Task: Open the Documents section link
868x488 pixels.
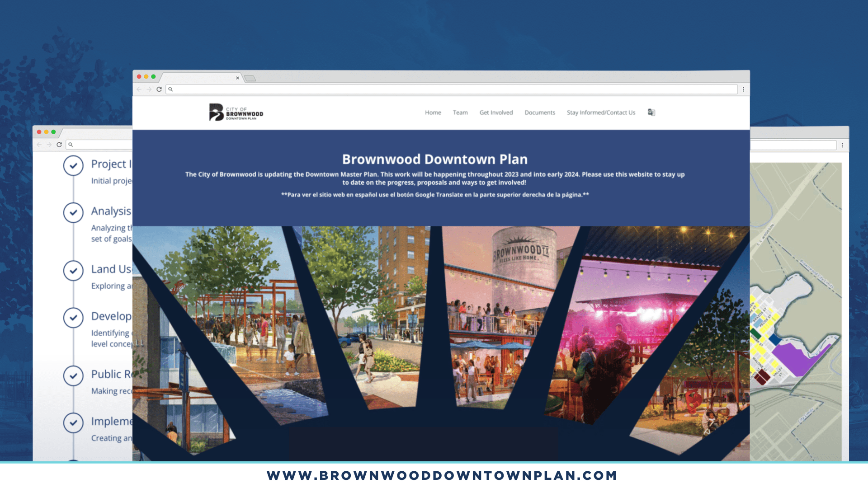Action: [x=539, y=113]
